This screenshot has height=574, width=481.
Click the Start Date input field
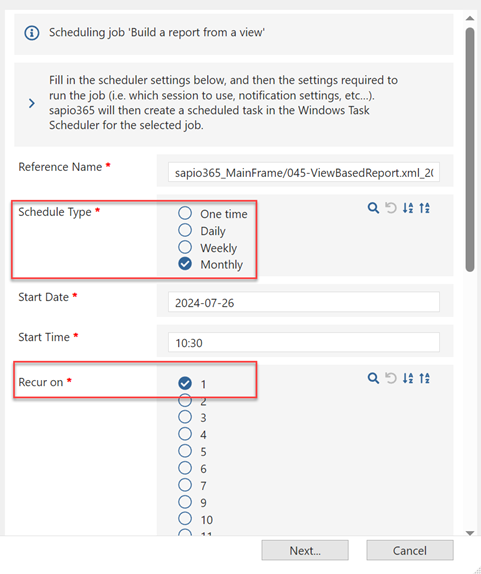304,302
